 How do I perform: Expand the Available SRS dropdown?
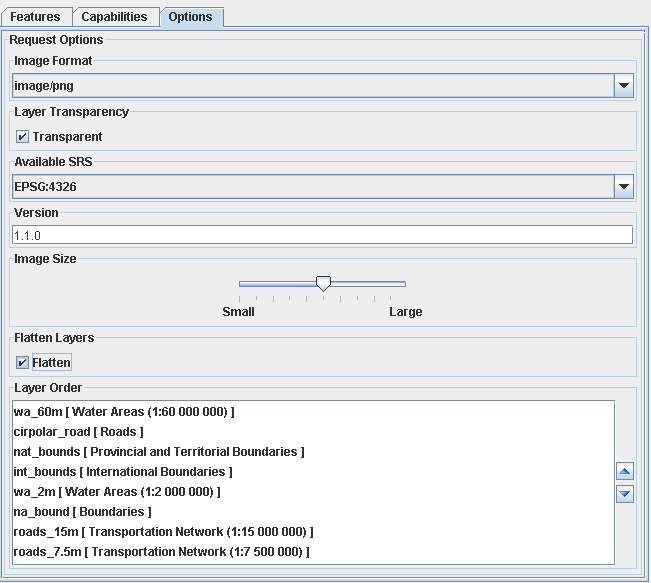tap(624, 186)
